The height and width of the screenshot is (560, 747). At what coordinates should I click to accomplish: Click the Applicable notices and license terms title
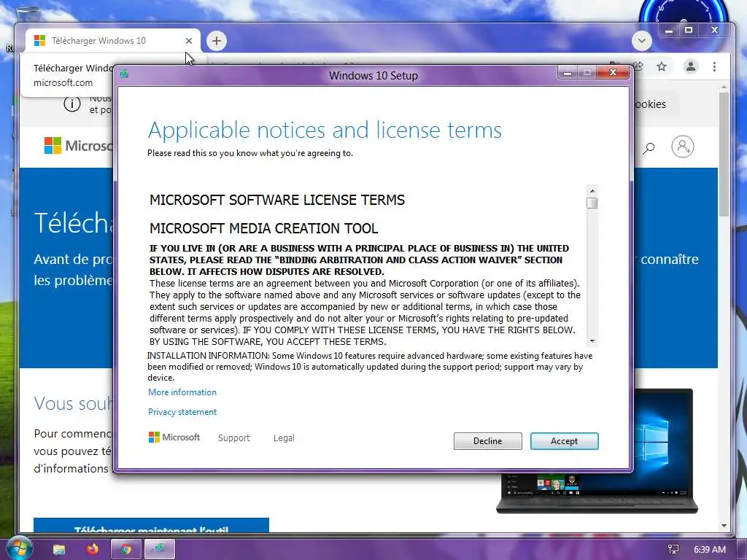coord(325,130)
